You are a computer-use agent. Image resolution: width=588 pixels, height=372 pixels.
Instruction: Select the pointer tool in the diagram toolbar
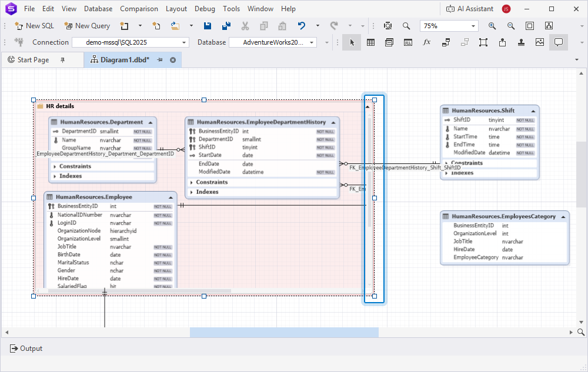click(352, 42)
